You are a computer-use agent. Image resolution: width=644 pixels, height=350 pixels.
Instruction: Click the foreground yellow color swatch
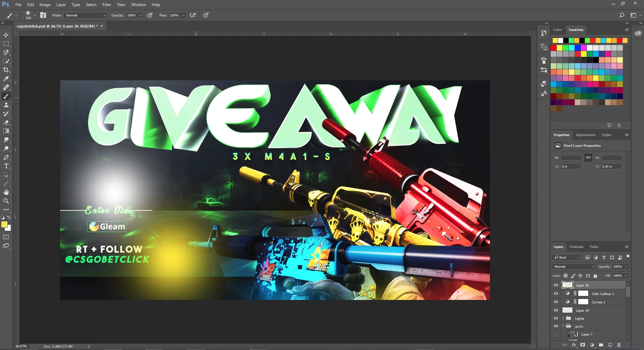click(x=4, y=224)
